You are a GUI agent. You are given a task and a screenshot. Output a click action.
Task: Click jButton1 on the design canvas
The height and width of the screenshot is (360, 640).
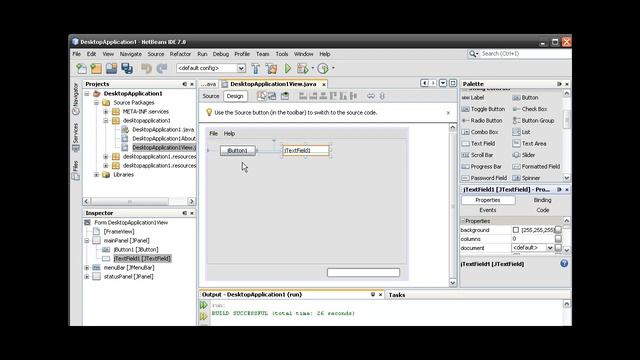click(238, 150)
